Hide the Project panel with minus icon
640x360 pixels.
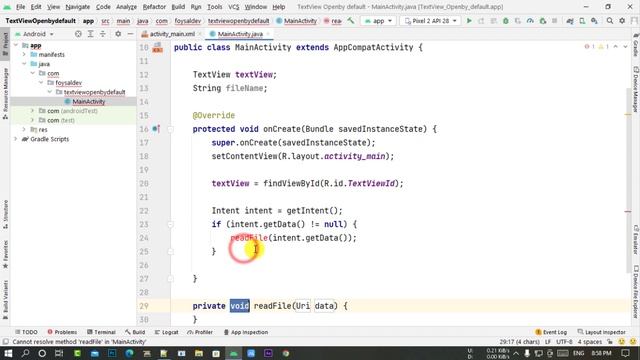point(130,34)
